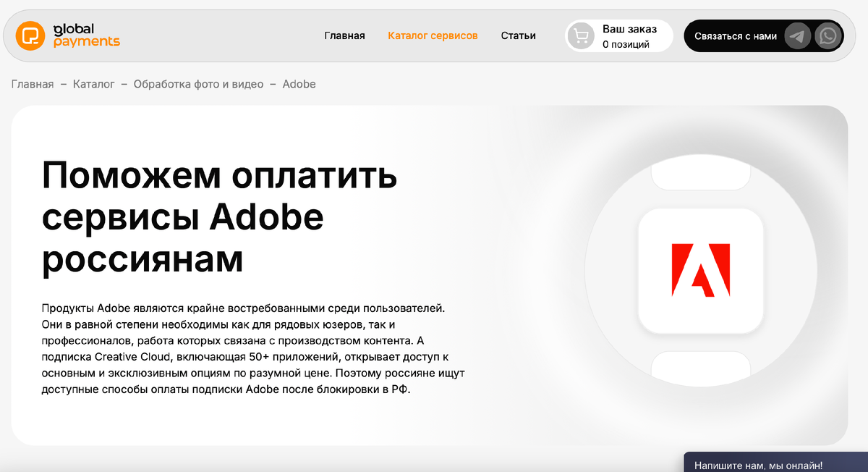This screenshot has width=868, height=472.
Task: Select the red Adobe logo tile
Action: pos(701,271)
